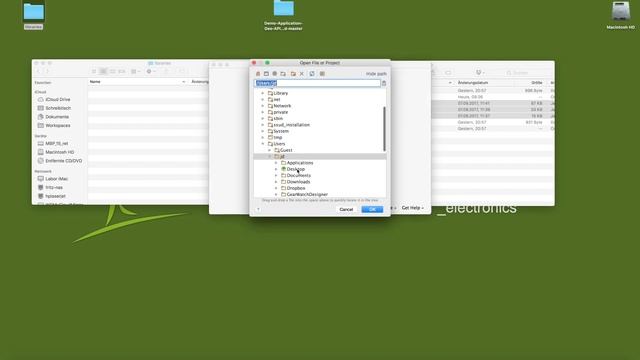Expand the System folder node
Image resolution: width=640 pixels, height=360 pixels.
tap(263, 131)
